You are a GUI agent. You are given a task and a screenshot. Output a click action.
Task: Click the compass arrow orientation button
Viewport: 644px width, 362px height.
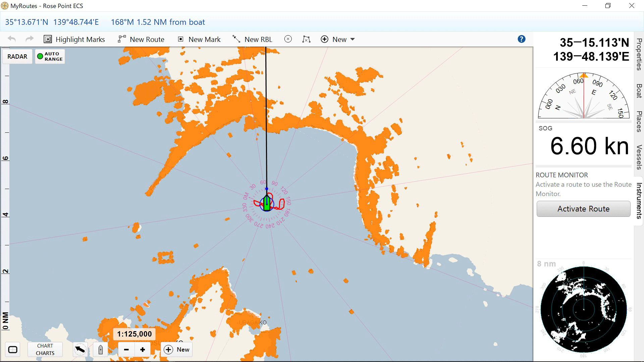[80, 350]
